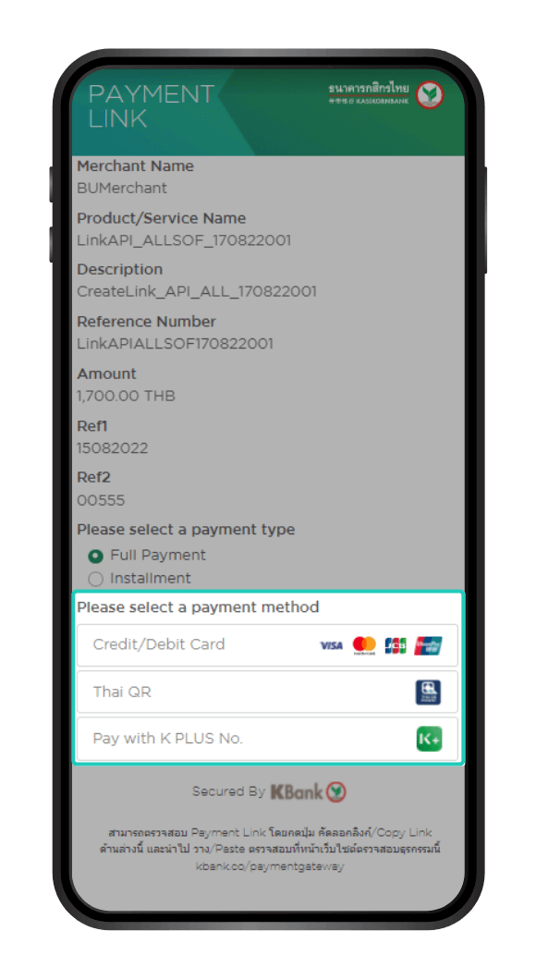Image resolution: width=536 pixels, height=980 pixels.
Task: Click the KBank logo beside Secured By
Action: (308, 792)
